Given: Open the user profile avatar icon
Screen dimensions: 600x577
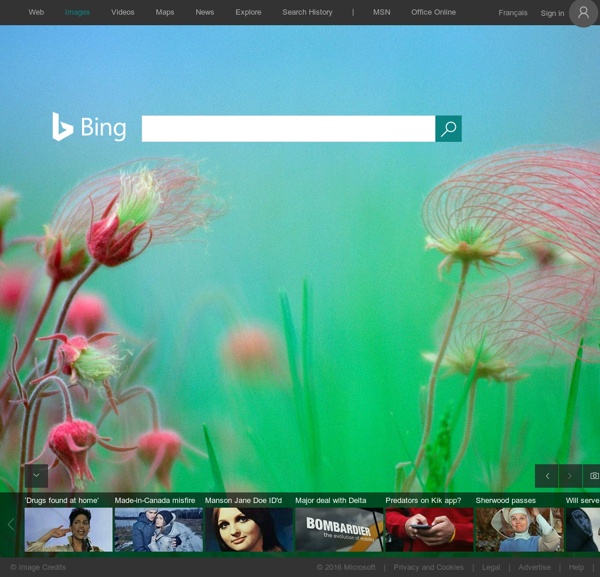Looking at the screenshot, I should tap(583, 13).
